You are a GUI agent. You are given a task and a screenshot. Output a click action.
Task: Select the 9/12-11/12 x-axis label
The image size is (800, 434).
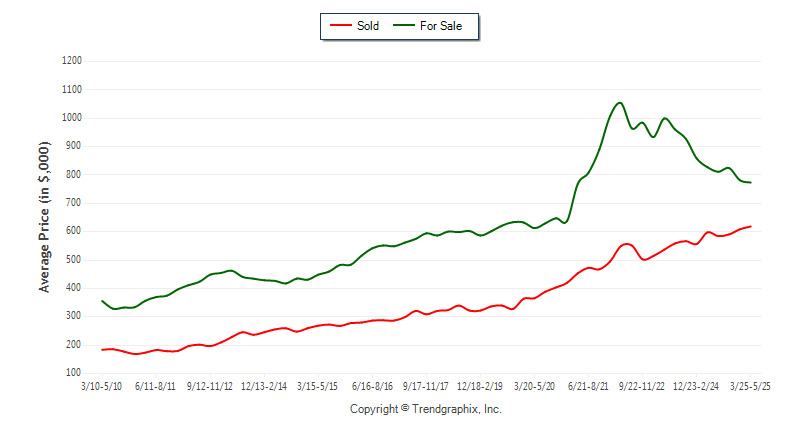[x=210, y=387]
